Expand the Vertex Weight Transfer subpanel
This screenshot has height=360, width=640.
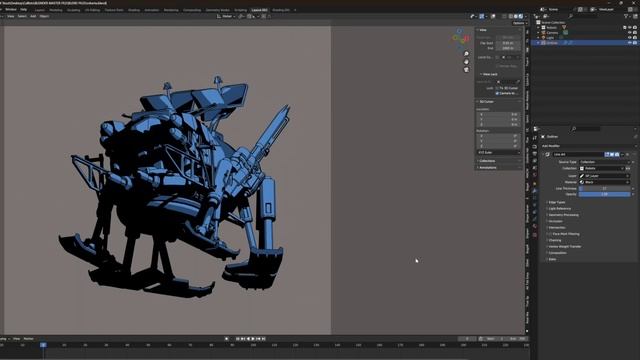(x=564, y=247)
